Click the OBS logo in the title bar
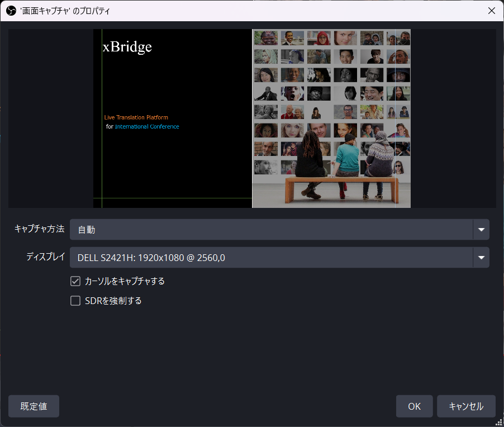 tap(11, 11)
